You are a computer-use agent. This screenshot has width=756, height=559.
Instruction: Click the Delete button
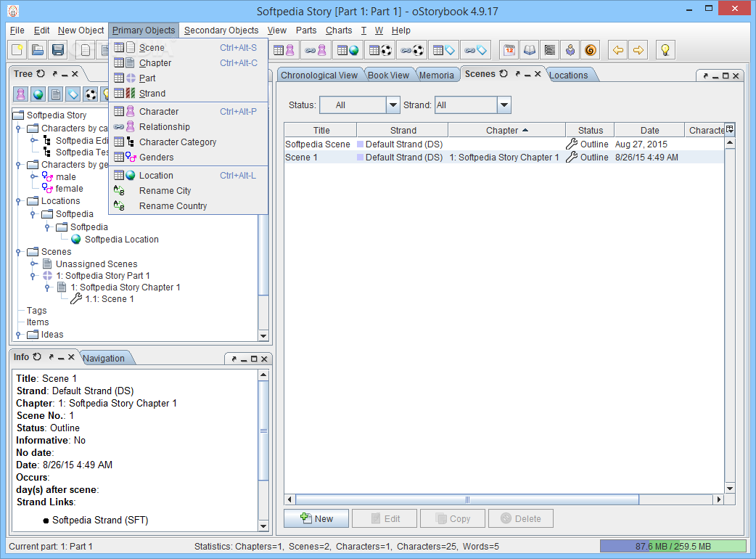coord(521,518)
